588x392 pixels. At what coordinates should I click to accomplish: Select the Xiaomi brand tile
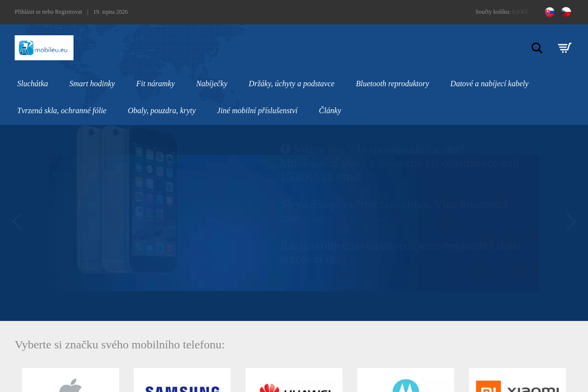(517, 380)
